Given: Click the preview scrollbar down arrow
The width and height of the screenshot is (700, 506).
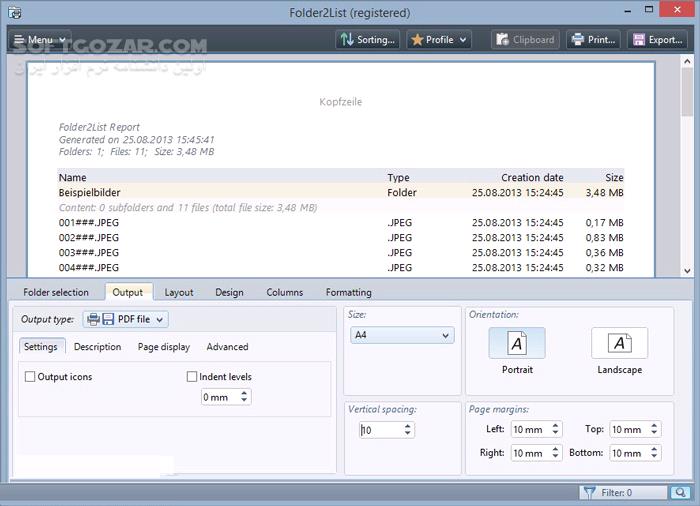Looking at the screenshot, I should pyautogui.click(x=688, y=270).
